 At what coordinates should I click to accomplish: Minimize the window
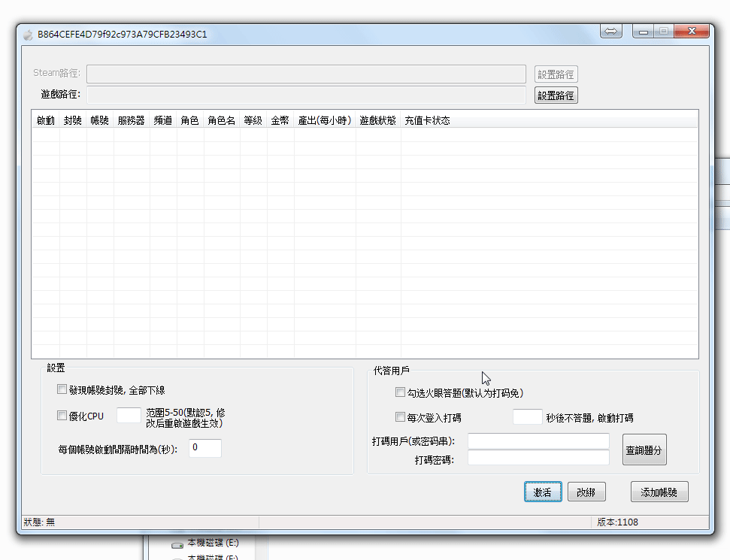pyautogui.click(x=644, y=32)
